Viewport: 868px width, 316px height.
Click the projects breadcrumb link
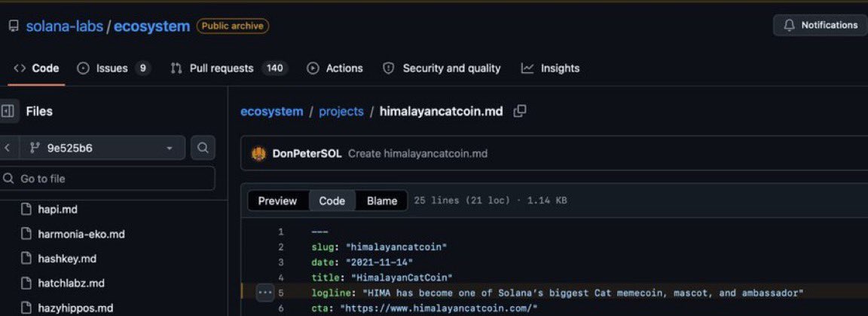tap(341, 112)
